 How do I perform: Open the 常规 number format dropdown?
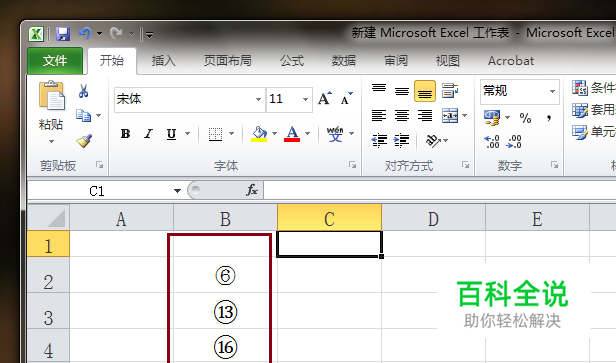[552, 92]
